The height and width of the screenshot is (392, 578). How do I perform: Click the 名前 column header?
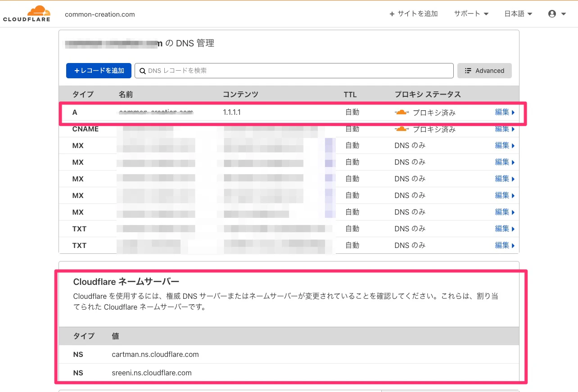126,95
